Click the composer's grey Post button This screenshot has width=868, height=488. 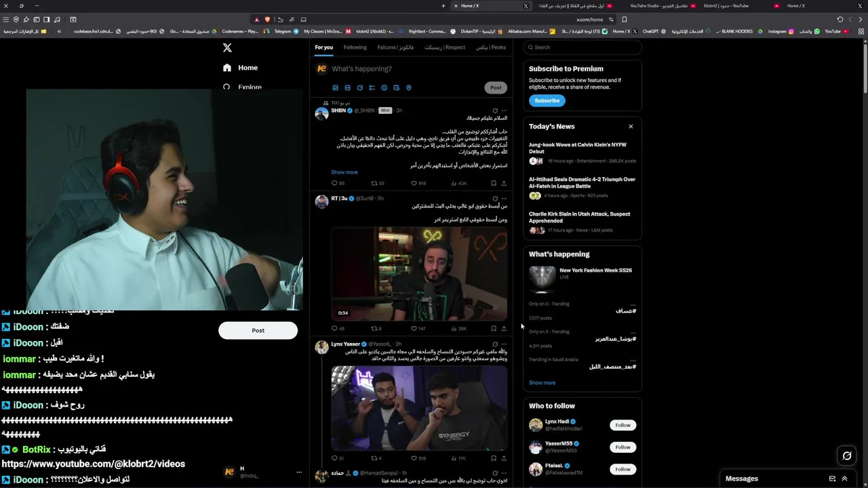(x=496, y=87)
